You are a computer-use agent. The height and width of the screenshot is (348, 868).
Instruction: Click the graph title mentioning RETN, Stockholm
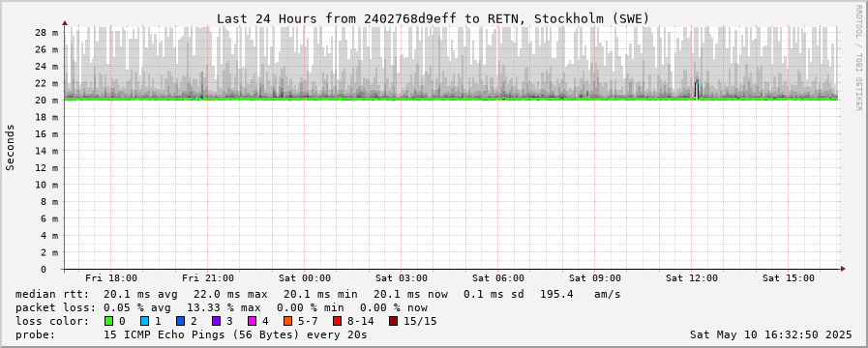pyautogui.click(x=433, y=18)
